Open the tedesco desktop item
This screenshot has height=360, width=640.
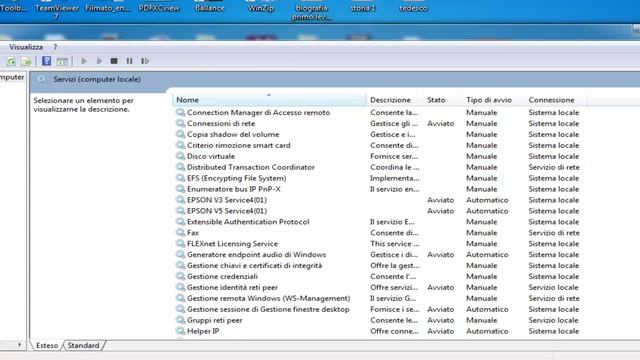(413, 8)
